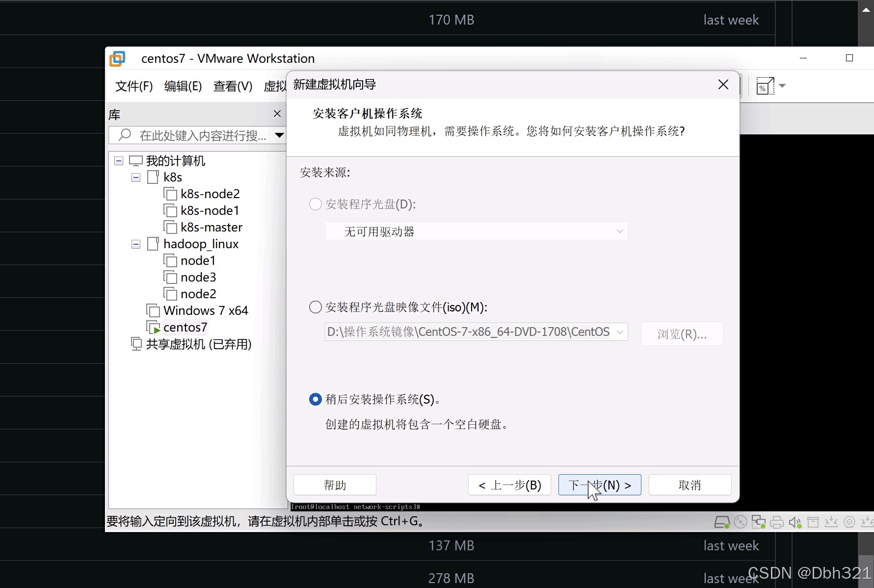This screenshot has width=874, height=588.
Task: Click the My Computer monitor icon
Action: pyautogui.click(x=136, y=160)
